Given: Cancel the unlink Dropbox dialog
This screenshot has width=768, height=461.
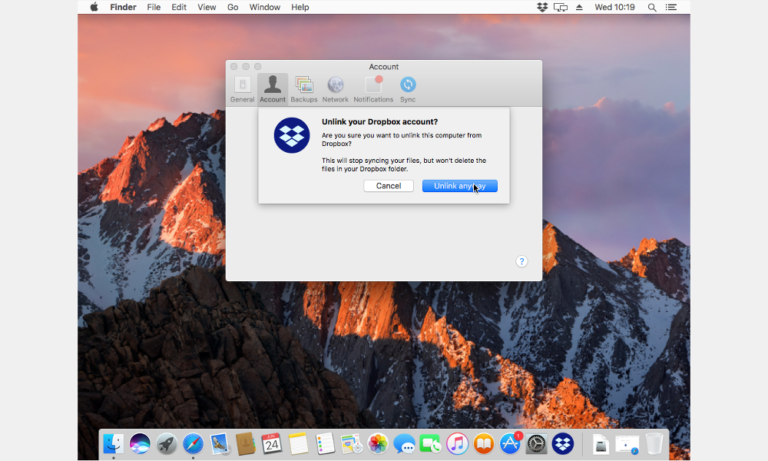Looking at the screenshot, I should click(x=388, y=186).
